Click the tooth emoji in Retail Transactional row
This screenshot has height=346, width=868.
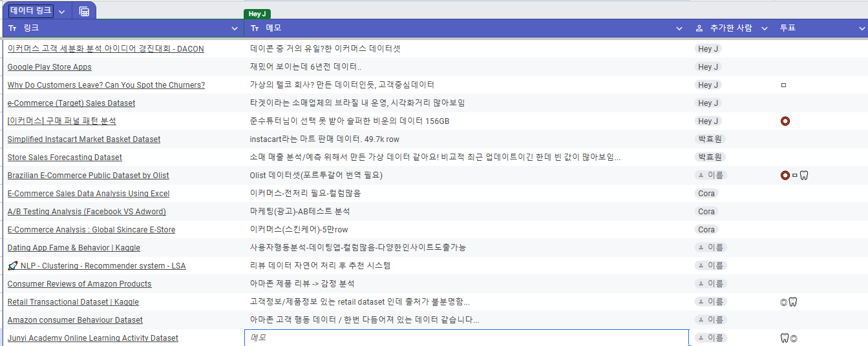pyautogui.click(x=793, y=302)
